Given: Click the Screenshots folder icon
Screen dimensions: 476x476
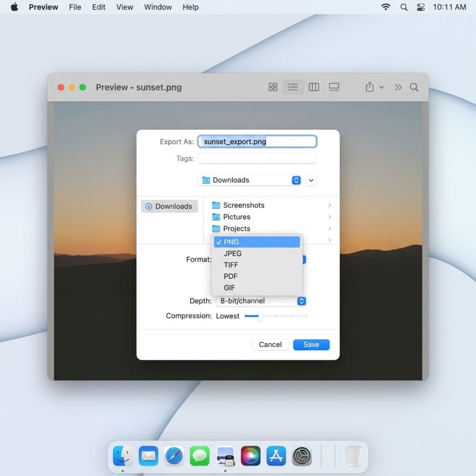Looking at the screenshot, I should pos(216,205).
